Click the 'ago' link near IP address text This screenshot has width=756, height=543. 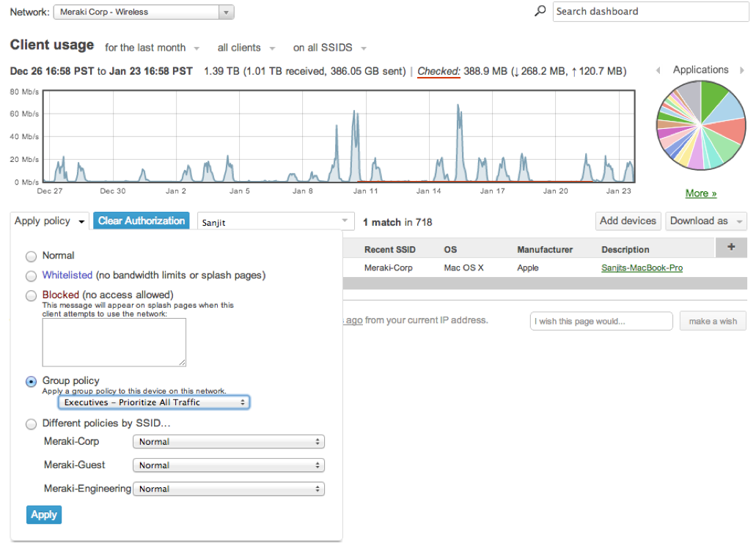coord(354,320)
